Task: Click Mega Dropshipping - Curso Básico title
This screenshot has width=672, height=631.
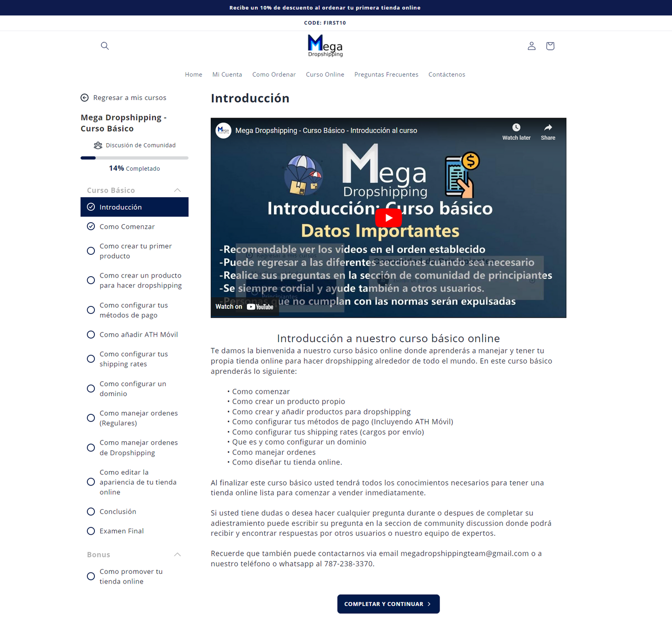Action: (124, 123)
